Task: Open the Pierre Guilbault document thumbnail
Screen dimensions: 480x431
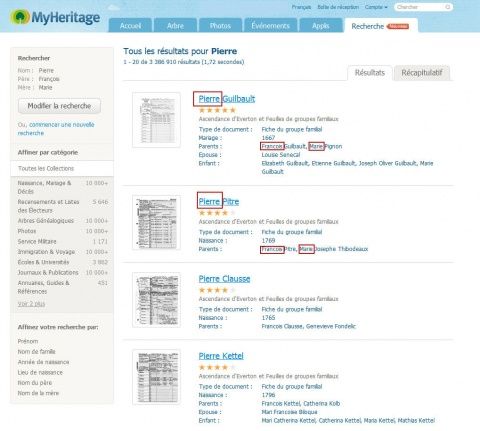Action: pyautogui.click(x=156, y=120)
